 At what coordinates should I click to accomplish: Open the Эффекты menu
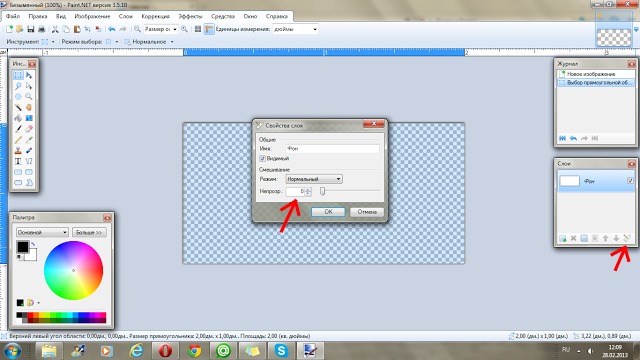point(190,16)
